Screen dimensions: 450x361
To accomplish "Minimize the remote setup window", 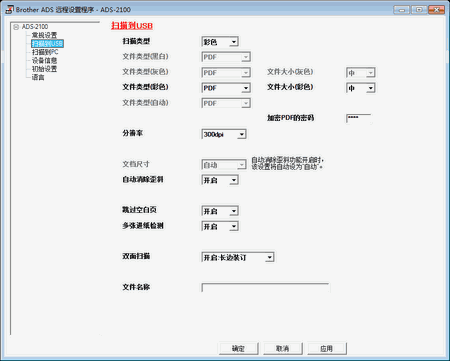I will tap(402, 10).
